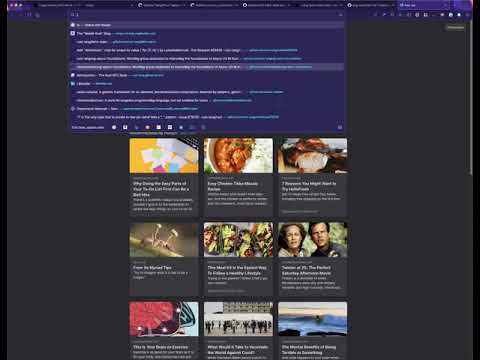480x360 pixels.
Task: Click the fourth one-off search engine icon
Action: click(x=147, y=127)
